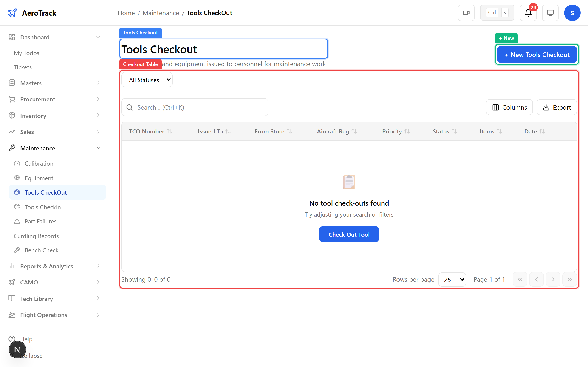Expand the Reports & Analytics section
The width and height of the screenshot is (588, 367).
[98, 266]
